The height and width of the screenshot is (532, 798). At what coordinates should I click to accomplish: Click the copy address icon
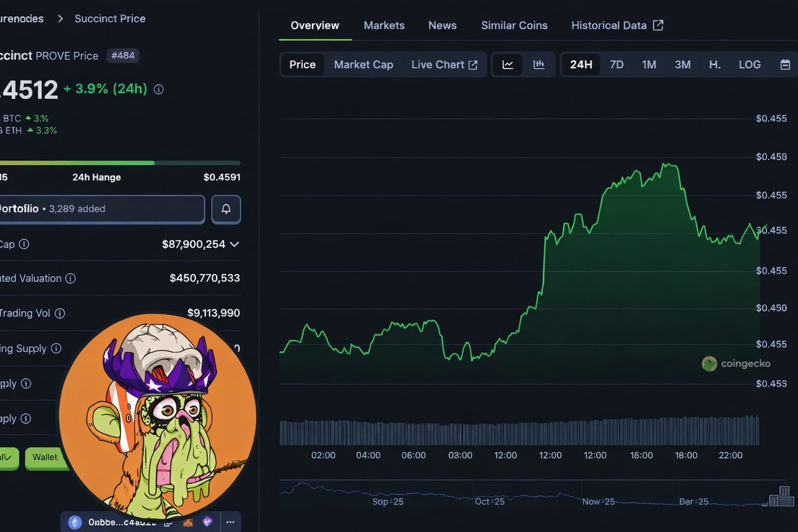click(x=170, y=523)
